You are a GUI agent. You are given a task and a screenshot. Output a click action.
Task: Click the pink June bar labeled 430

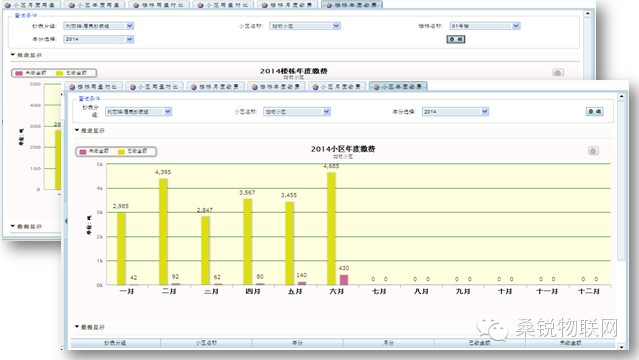pos(344,280)
